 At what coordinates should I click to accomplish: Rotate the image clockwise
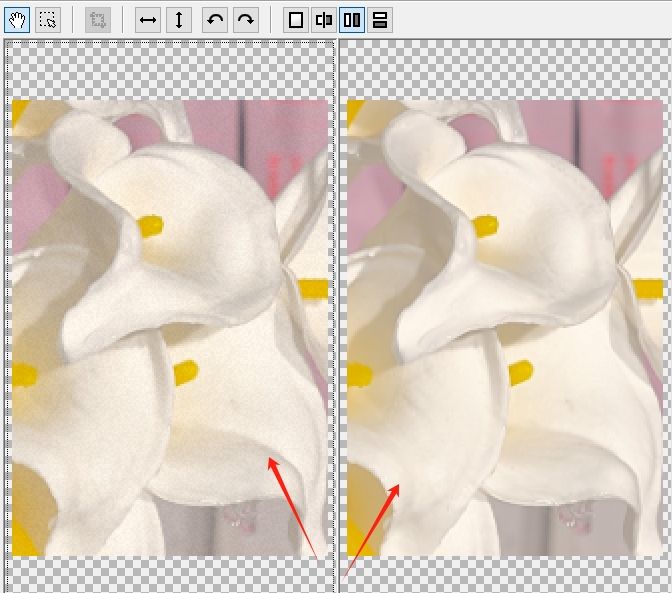[x=246, y=20]
